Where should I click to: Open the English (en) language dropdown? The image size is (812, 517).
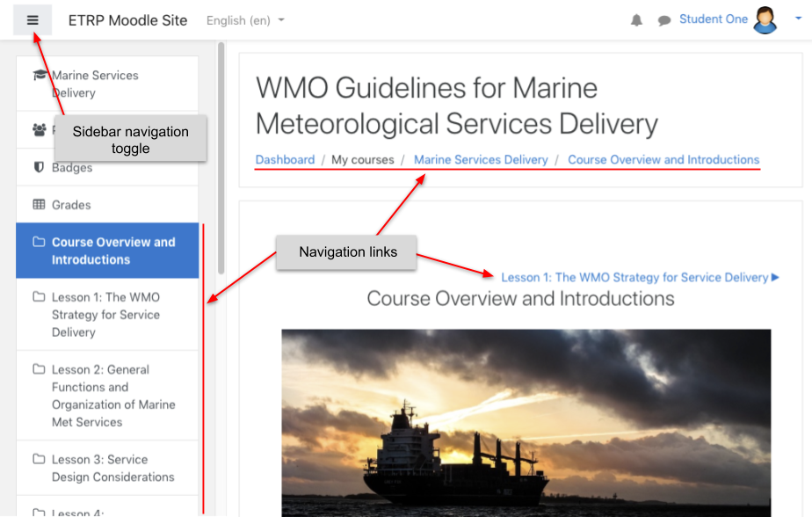click(x=245, y=20)
